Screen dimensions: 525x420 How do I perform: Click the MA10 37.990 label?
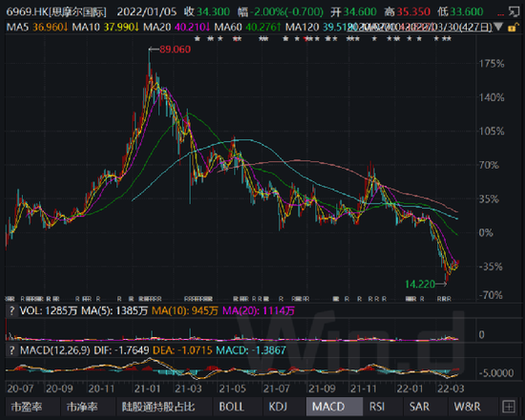click(x=105, y=27)
